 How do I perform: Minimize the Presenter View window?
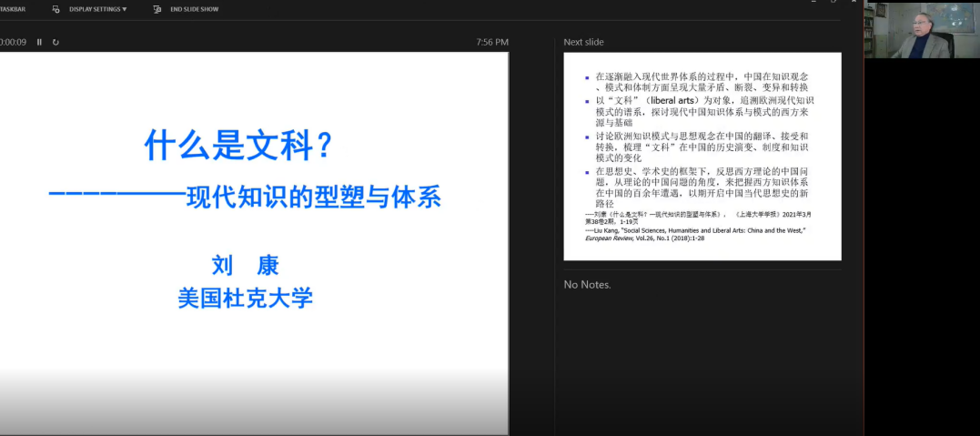pos(812,4)
